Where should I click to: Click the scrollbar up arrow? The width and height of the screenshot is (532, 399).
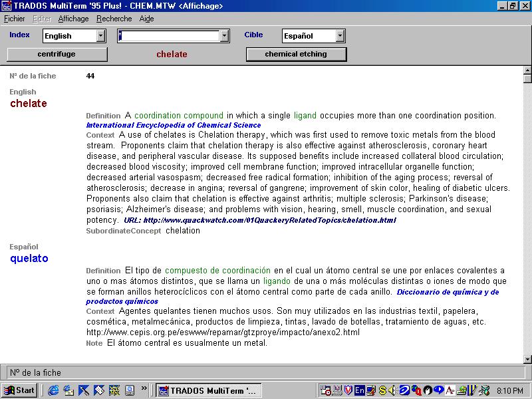(x=527, y=70)
